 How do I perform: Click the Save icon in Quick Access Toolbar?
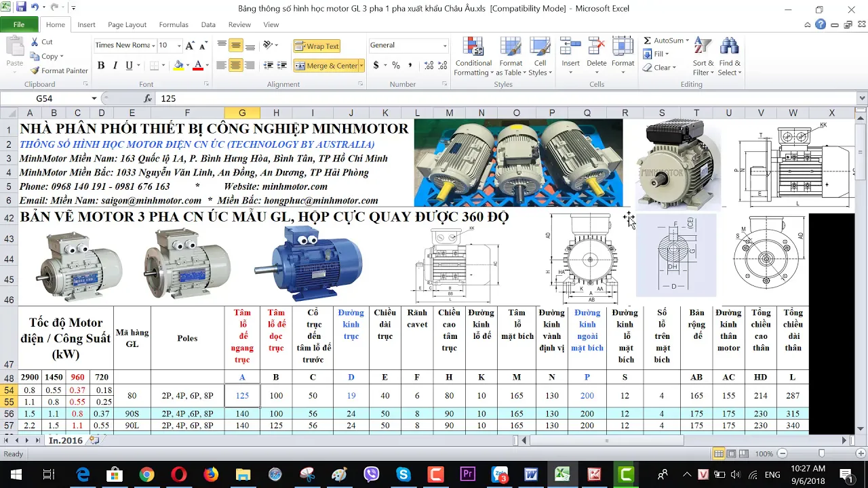pos(21,7)
